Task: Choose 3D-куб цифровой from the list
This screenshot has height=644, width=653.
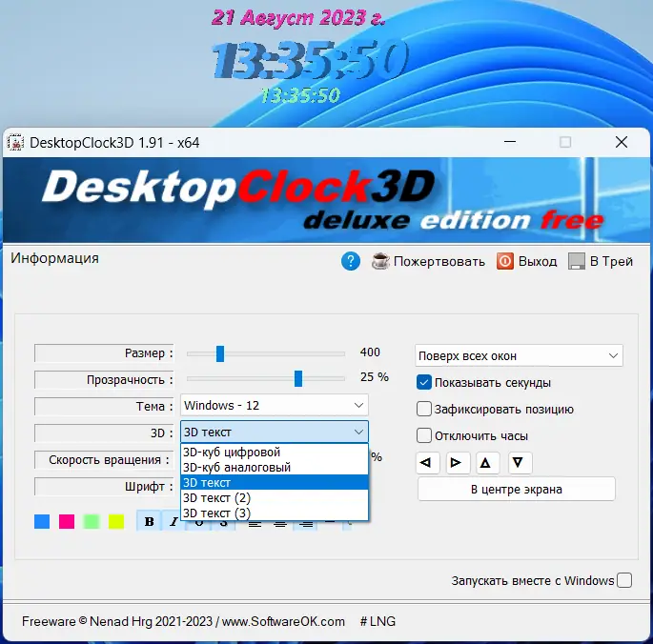Action: pyautogui.click(x=275, y=453)
